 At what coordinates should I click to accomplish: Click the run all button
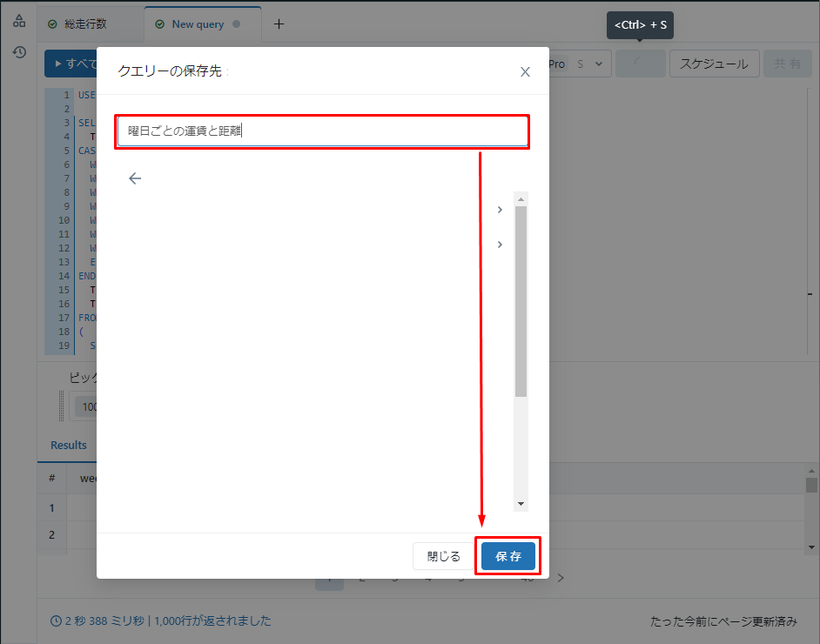pyautogui.click(x=71, y=64)
